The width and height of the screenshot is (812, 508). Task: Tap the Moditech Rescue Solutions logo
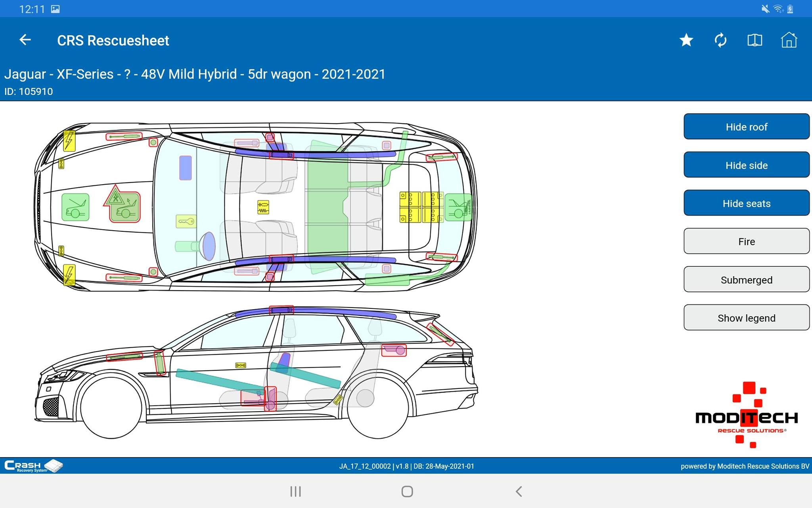click(x=747, y=415)
